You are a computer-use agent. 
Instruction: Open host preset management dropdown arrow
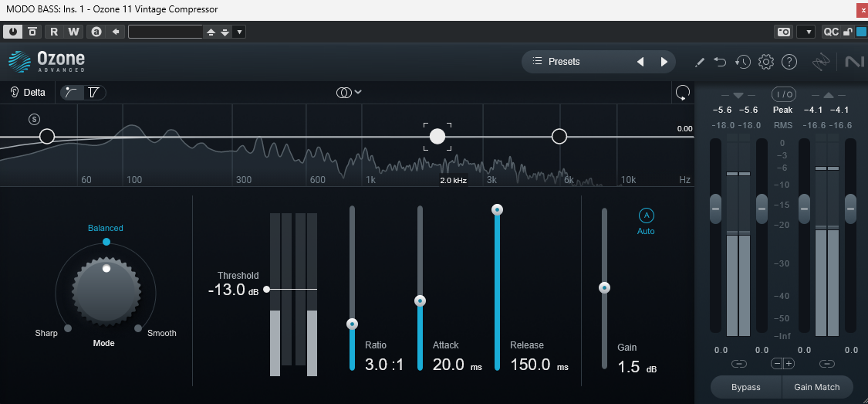pyautogui.click(x=239, y=32)
